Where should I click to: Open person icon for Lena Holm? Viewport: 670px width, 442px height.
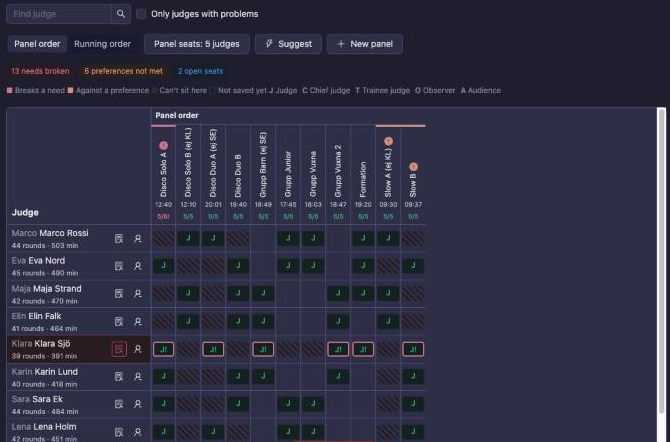tap(138, 432)
